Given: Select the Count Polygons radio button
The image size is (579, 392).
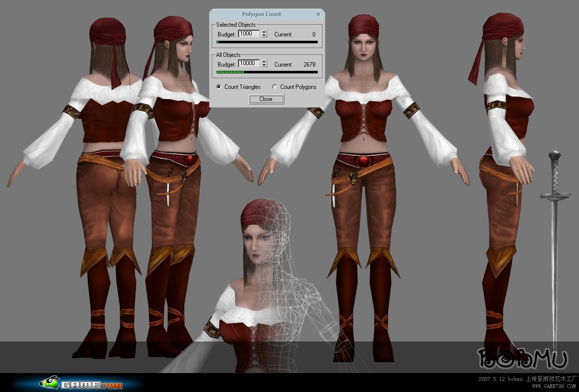Looking at the screenshot, I should pyautogui.click(x=274, y=87).
